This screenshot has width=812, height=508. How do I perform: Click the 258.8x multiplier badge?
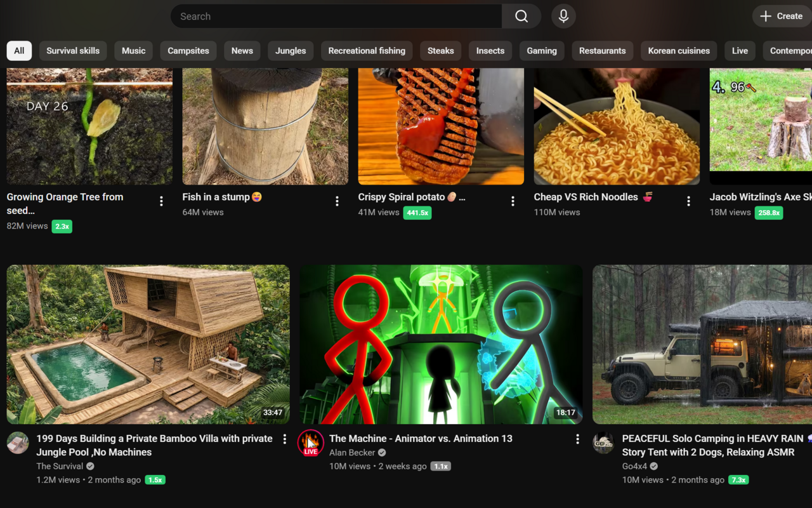(769, 213)
